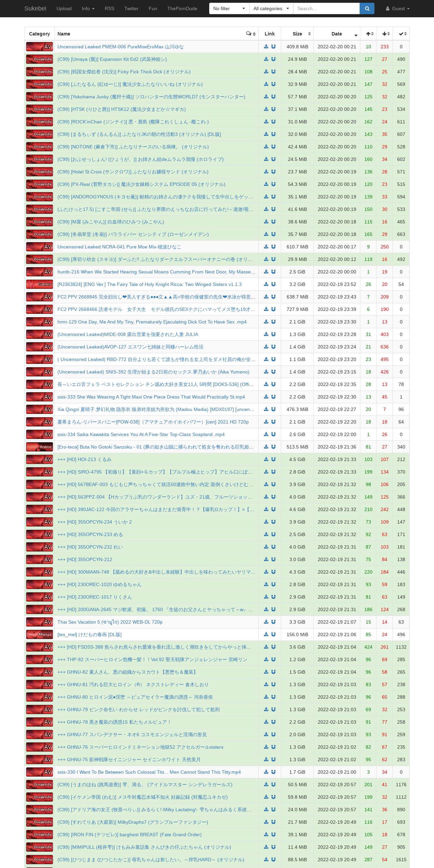Image resolution: width=434 pixels, height=868 pixels.
Task: Sort by leechers down-arrow column
Action: [385, 34]
